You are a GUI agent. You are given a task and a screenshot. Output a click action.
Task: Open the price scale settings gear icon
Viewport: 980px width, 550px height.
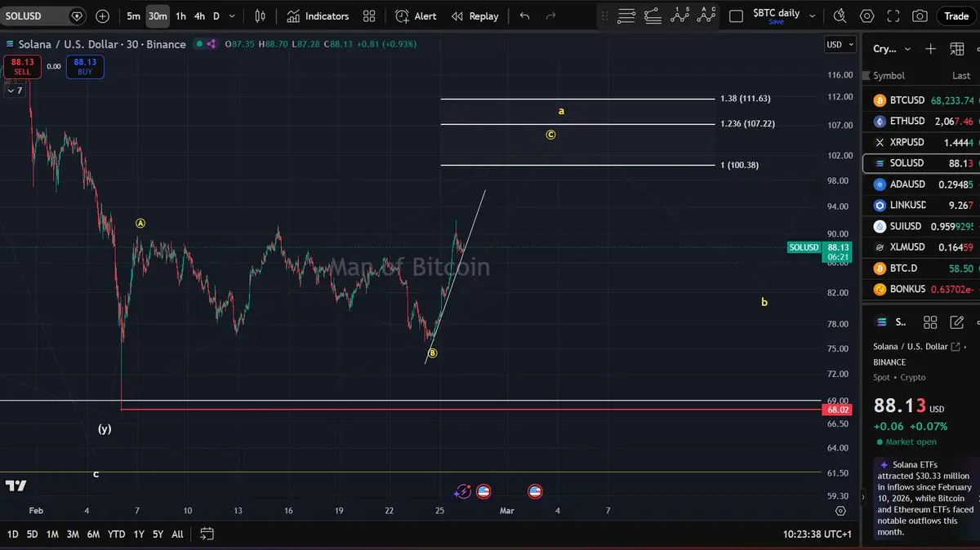click(x=840, y=511)
